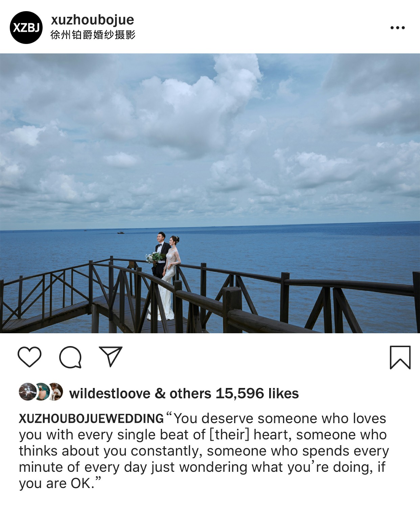Tap the Chinese location subtitle under username
Screen dimensions: 420x510
[x=93, y=35]
